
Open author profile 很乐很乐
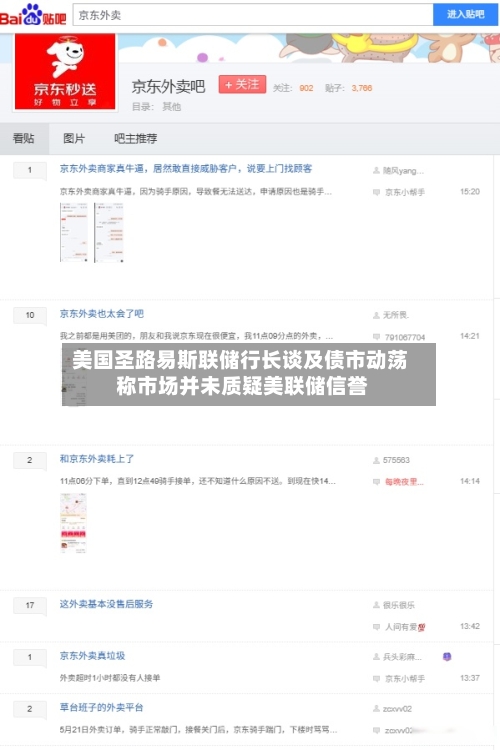(x=399, y=606)
